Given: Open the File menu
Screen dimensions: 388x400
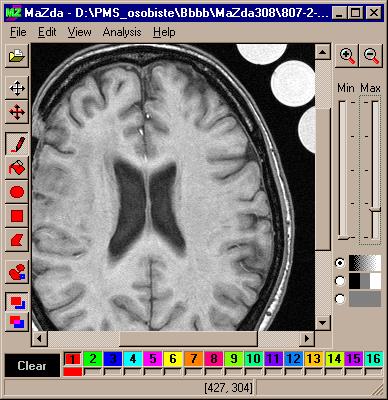Looking at the screenshot, I should (x=18, y=32).
